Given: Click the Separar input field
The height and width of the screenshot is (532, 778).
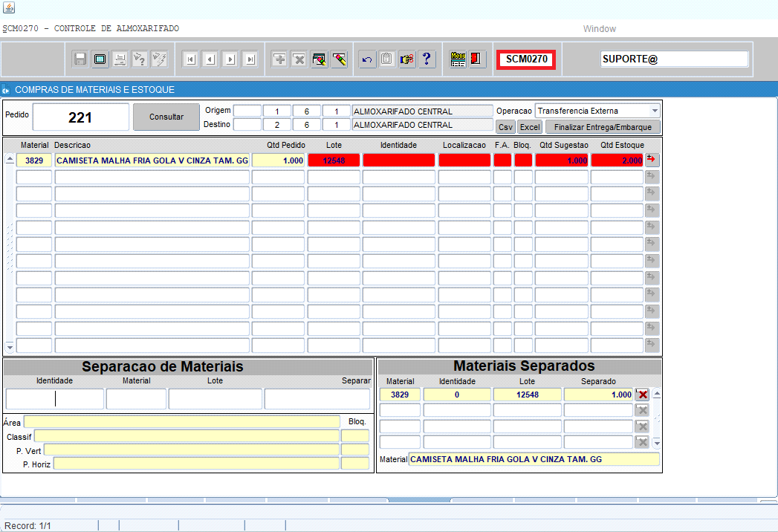Looking at the screenshot, I should (317, 399).
